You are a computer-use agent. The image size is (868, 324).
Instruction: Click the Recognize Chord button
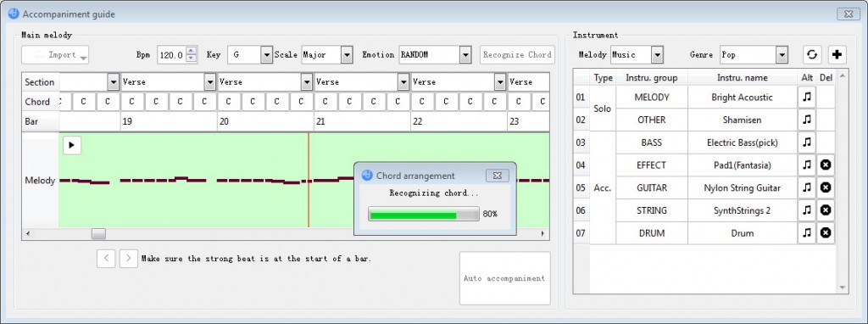click(x=517, y=55)
